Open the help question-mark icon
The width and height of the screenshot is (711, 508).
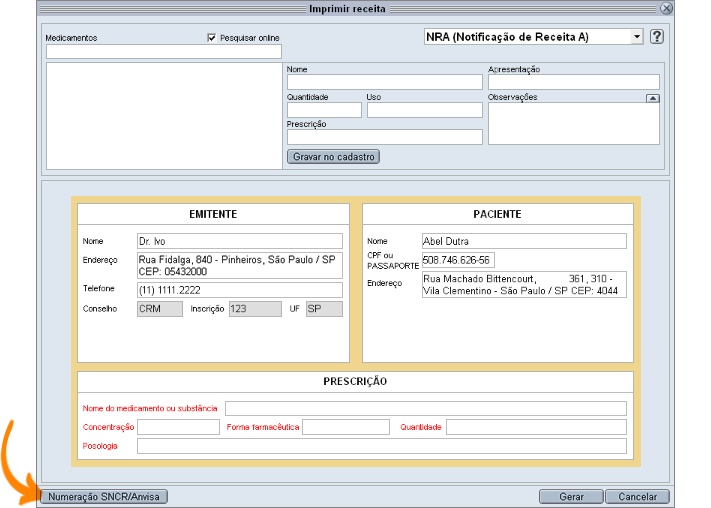click(x=657, y=36)
